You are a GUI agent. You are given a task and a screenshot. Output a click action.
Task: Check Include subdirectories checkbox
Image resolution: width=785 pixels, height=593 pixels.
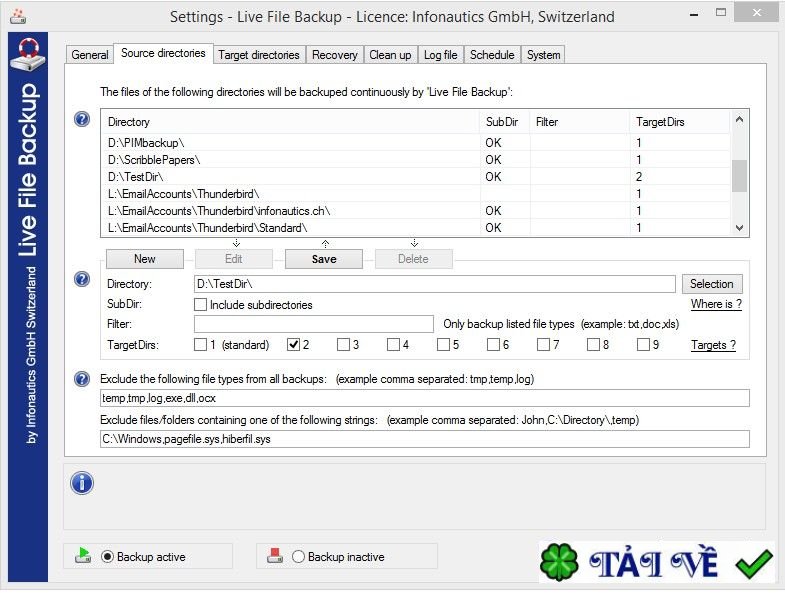[200, 305]
